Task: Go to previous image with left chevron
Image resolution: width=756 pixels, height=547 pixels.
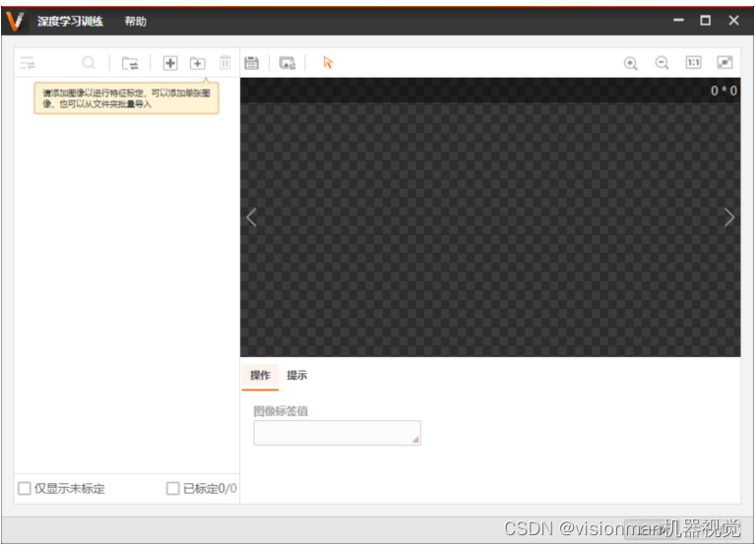Action: tap(251, 217)
